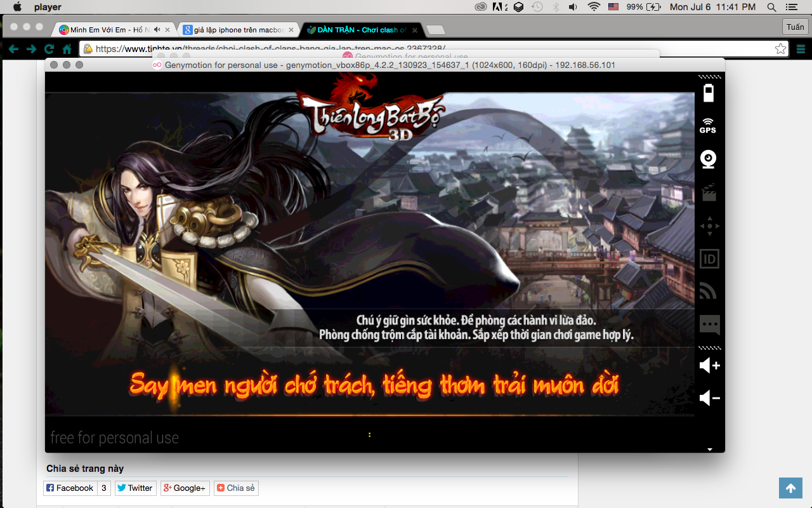Open the GPS location widget
Image resolution: width=812 pixels, height=508 pixels.
pyautogui.click(x=708, y=126)
